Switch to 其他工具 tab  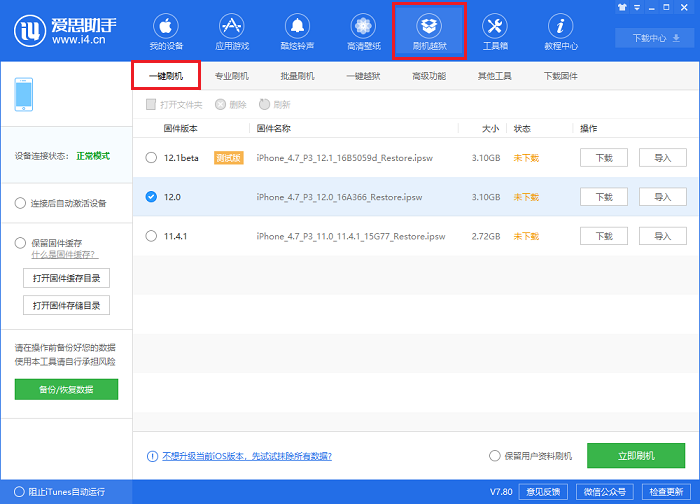[x=495, y=76]
